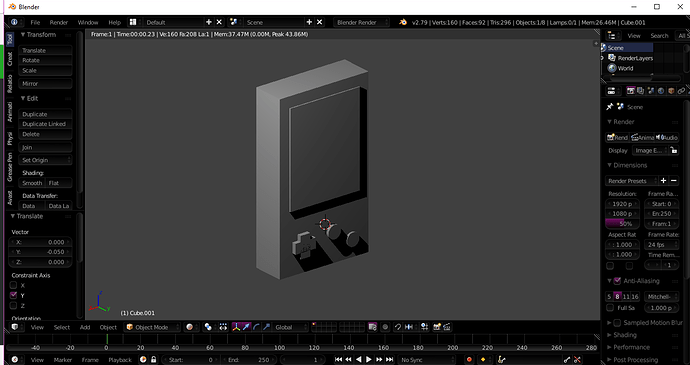The width and height of the screenshot is (690, 365).
Task: Click the Smooth shading button
Action: pos(32,183)
